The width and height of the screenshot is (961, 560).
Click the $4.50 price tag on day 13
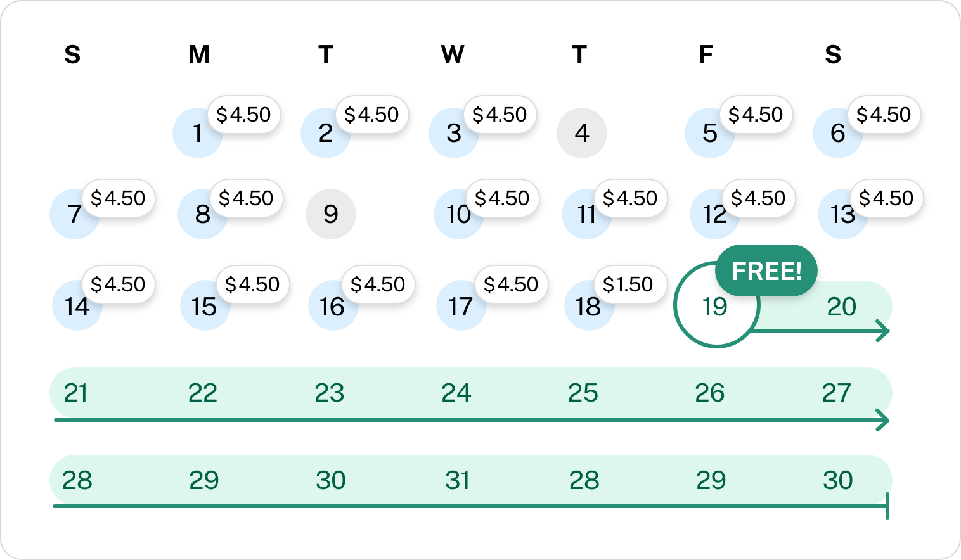pyautogui.click(x=886, y=198)
